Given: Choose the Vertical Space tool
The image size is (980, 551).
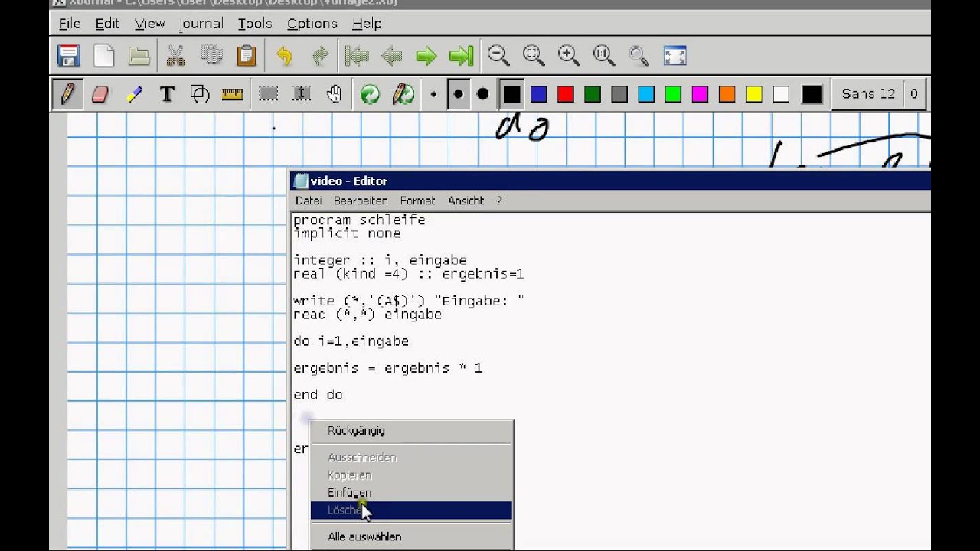Looking at the screenshot, I should pyautogui.click(x=302, y=94).
